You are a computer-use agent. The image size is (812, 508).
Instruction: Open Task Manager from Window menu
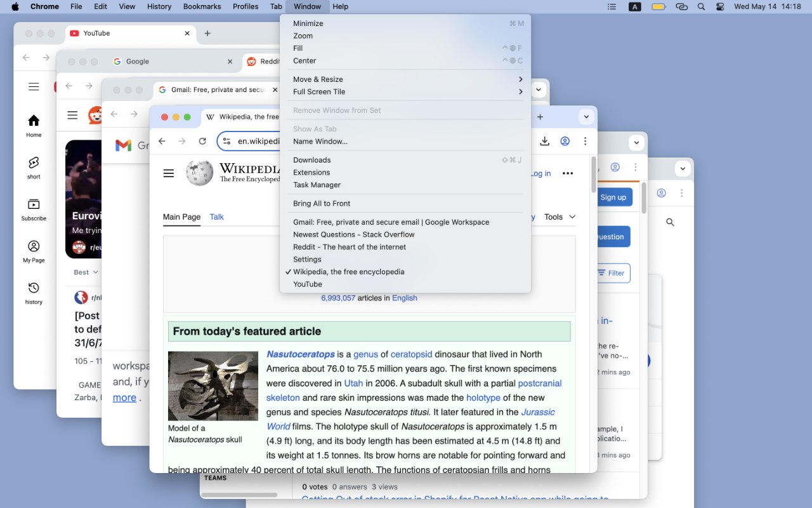click(x=407, y=185)
